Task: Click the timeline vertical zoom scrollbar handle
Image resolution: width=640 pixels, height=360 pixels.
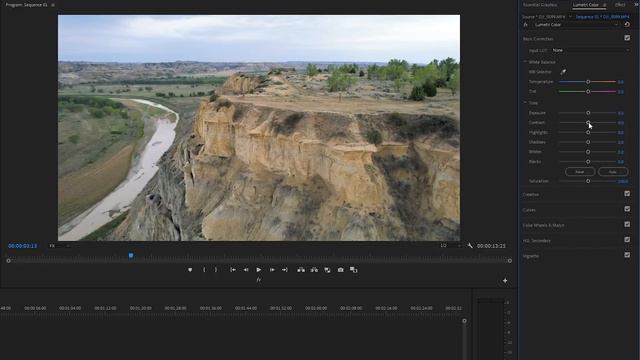Action: 464,321
